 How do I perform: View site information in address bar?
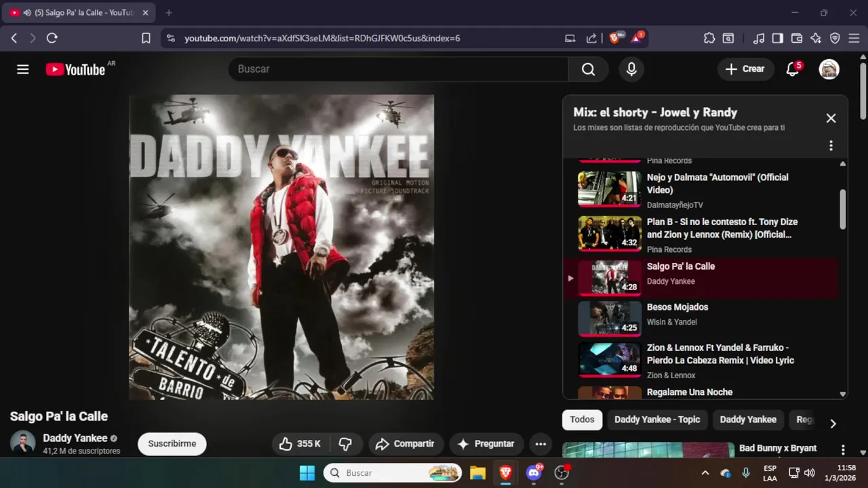click(x=171, y=39)
